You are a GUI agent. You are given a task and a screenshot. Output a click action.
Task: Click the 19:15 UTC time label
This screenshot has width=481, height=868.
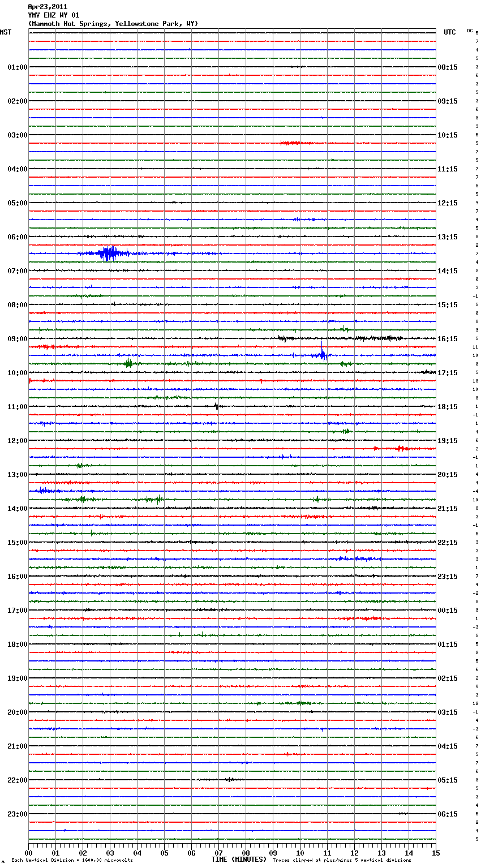[448, 441]
